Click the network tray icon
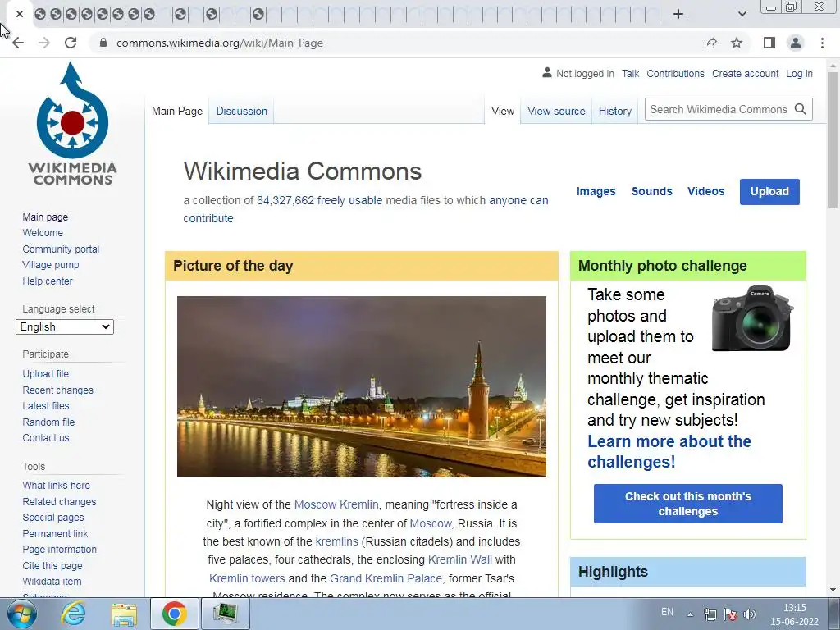 710,614
